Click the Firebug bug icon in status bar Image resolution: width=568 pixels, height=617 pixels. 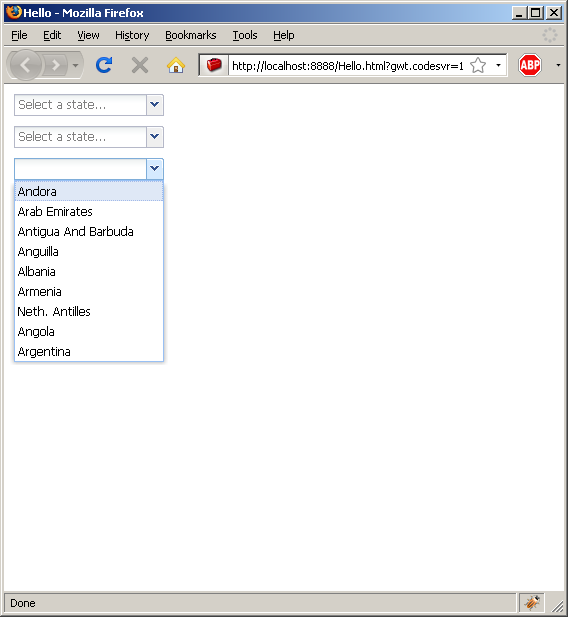[532, 602]
